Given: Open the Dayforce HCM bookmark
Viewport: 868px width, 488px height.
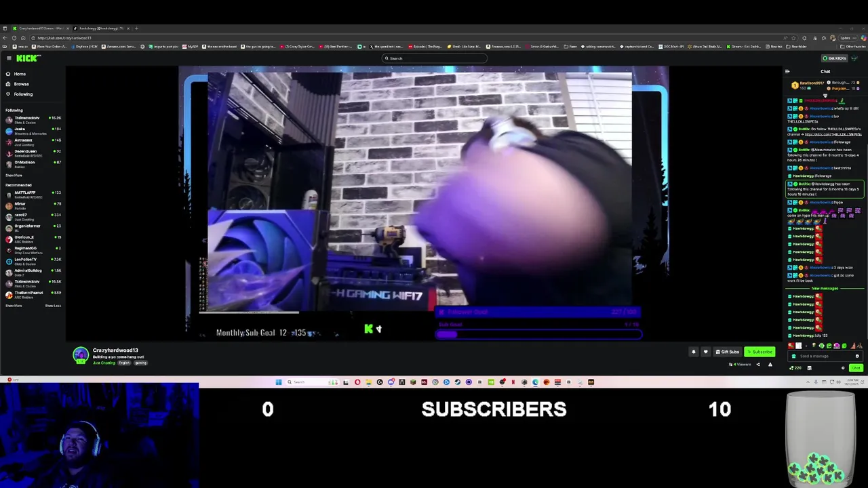Looking at the screenshot, I should (85, 47).
